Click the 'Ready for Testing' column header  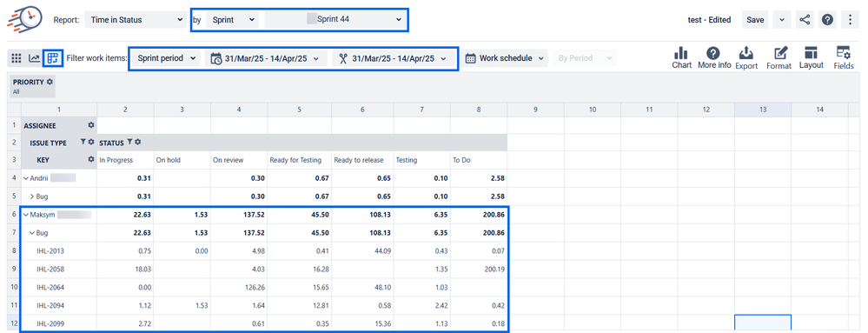pos(300,160)
